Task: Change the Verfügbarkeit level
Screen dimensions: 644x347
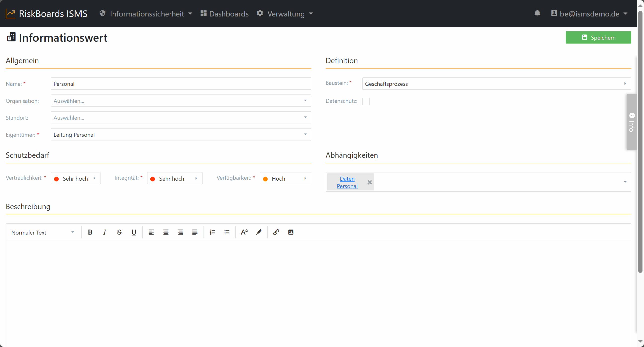Action: tap(285, 178)
